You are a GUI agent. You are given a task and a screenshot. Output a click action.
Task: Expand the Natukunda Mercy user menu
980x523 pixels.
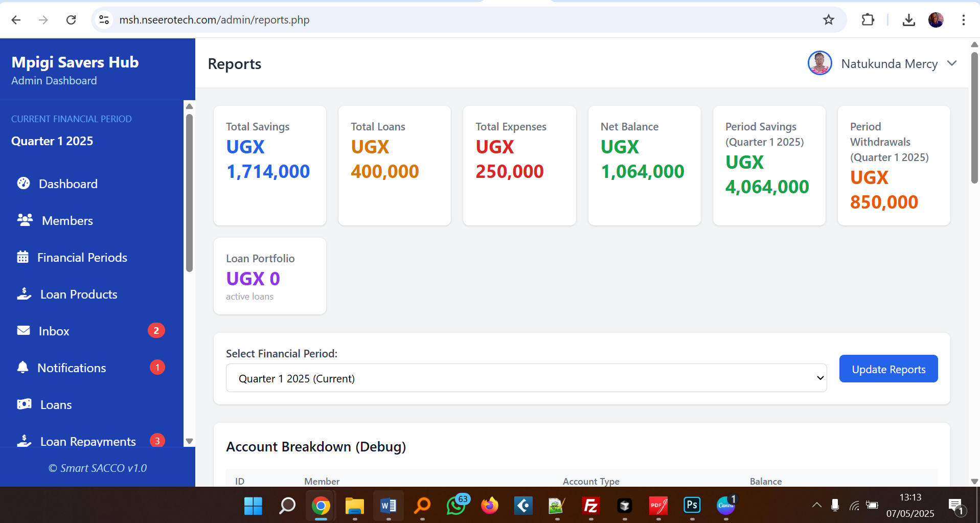pos(951,63)
